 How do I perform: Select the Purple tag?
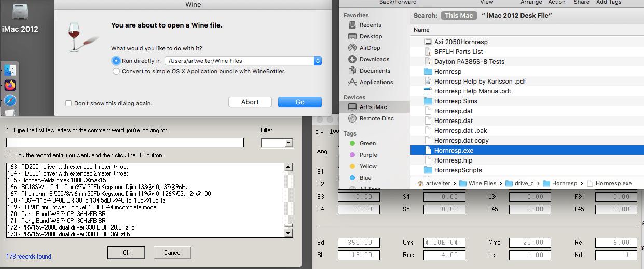pos(368,155)
